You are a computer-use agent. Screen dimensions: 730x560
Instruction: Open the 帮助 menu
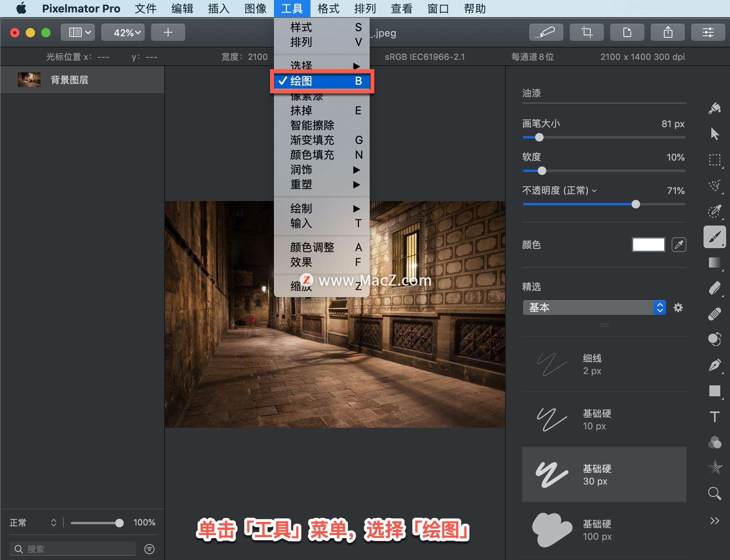click(x=475, y=8)
